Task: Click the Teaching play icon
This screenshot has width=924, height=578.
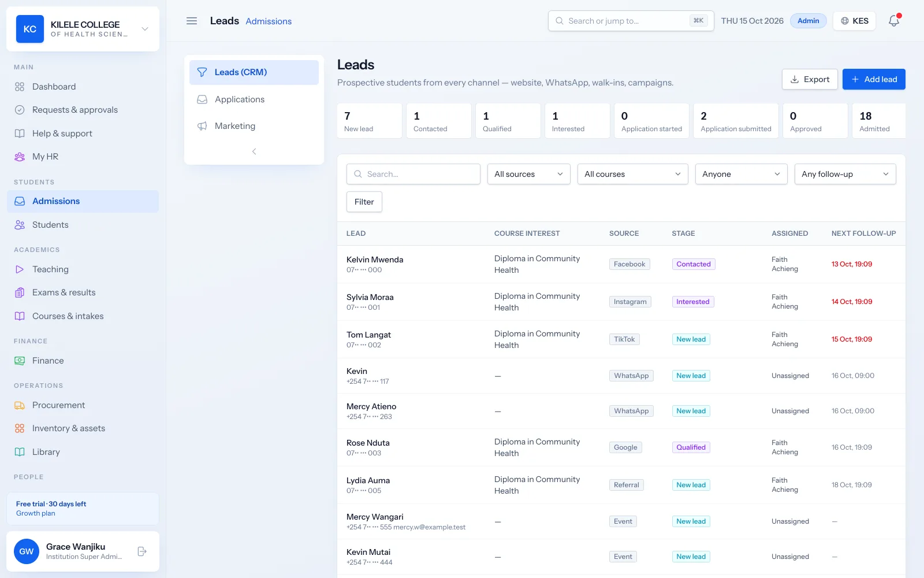Action: click(x=20, y=269)
